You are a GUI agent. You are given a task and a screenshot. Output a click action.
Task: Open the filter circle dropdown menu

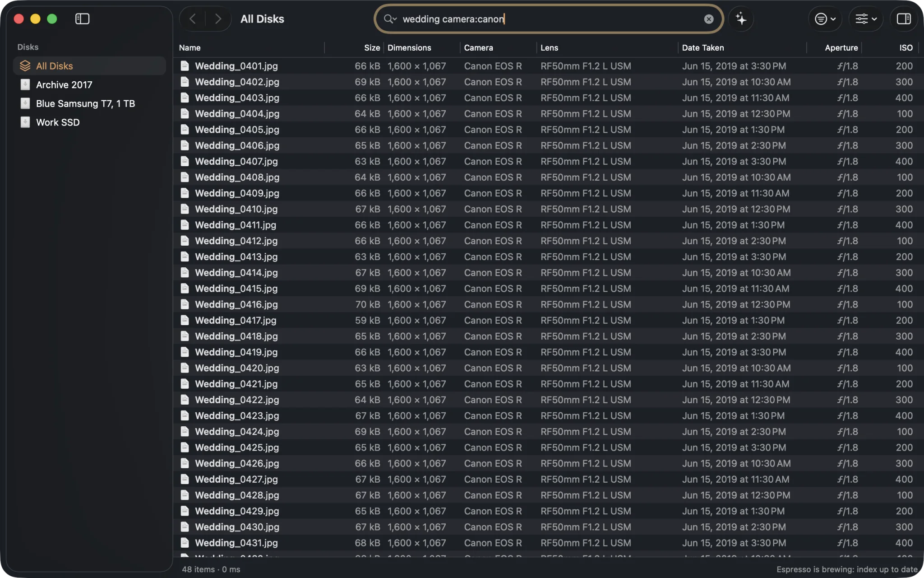(825, 19)
